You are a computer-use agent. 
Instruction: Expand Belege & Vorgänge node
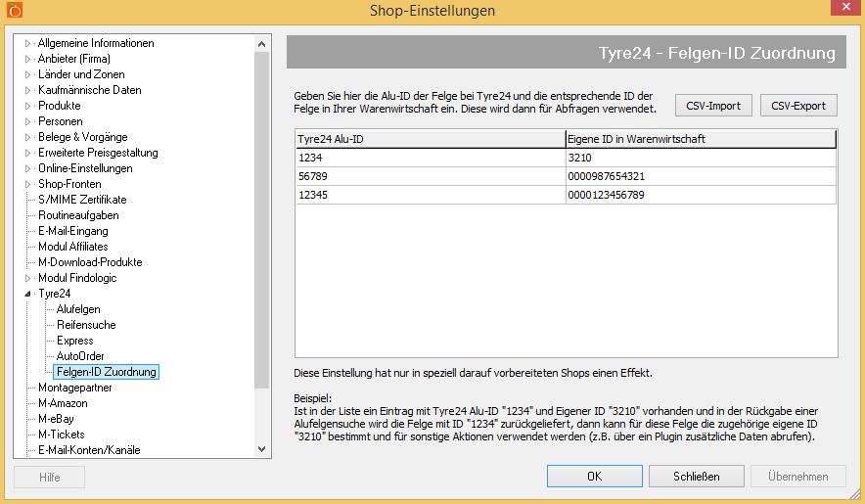27,137
